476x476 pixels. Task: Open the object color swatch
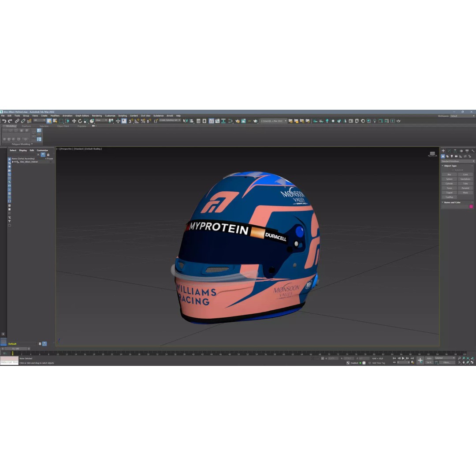click(471, 206)
